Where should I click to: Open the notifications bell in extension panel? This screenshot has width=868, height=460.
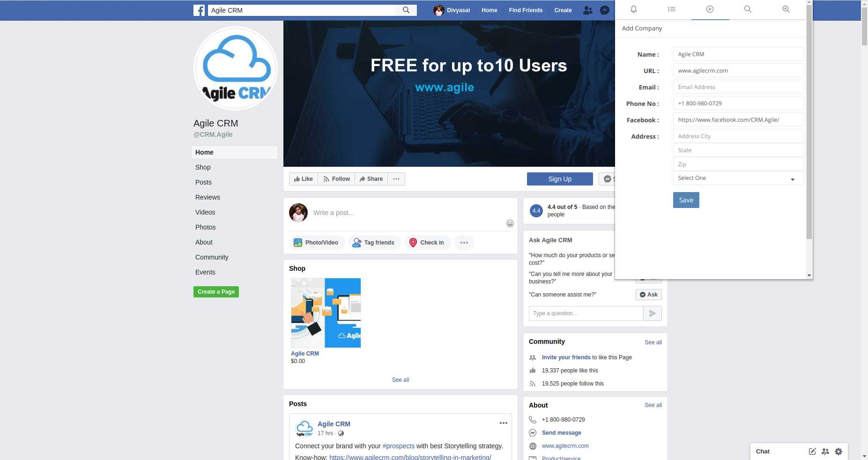[633, 9]
